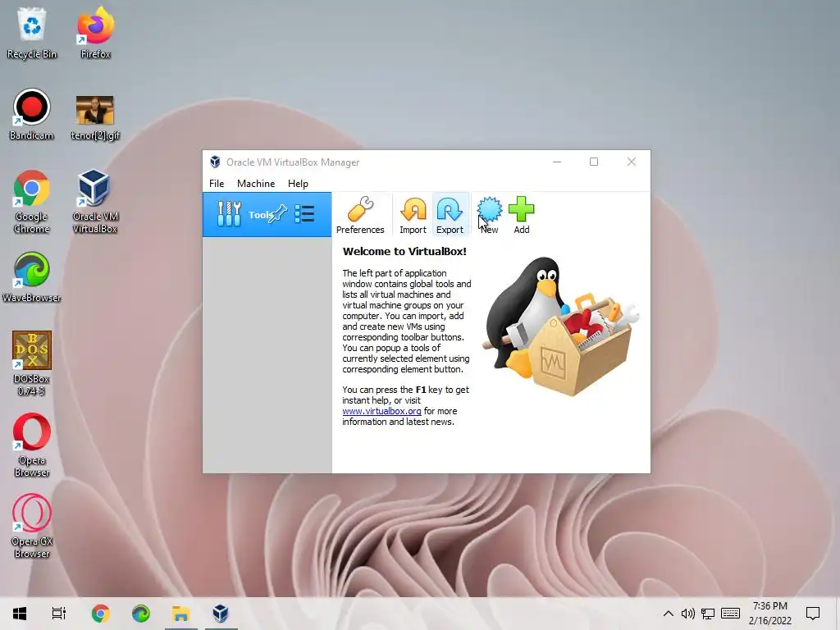The height and width of the screenshot is (630, 840).
Task: Open the volume control tray icon
Action: coord(688,614)
